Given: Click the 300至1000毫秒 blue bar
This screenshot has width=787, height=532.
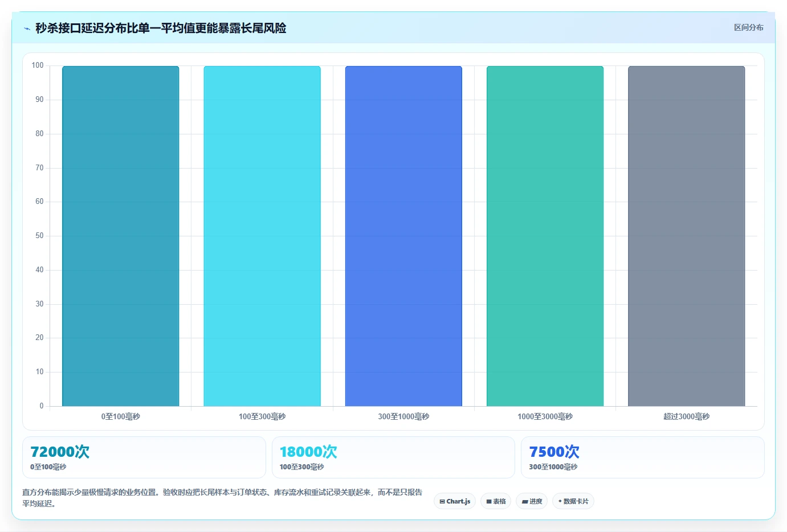Looking at the screenshot, I should (403, 236).
